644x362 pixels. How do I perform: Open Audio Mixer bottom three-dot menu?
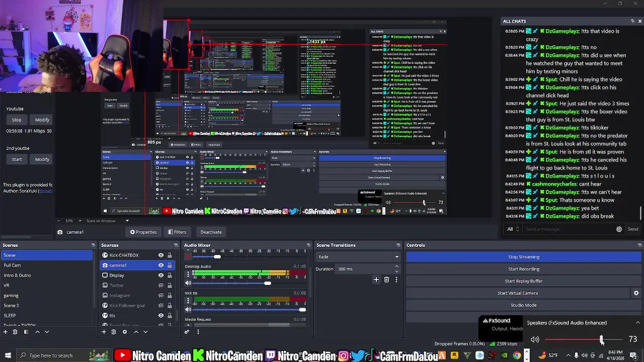point(198,332)
